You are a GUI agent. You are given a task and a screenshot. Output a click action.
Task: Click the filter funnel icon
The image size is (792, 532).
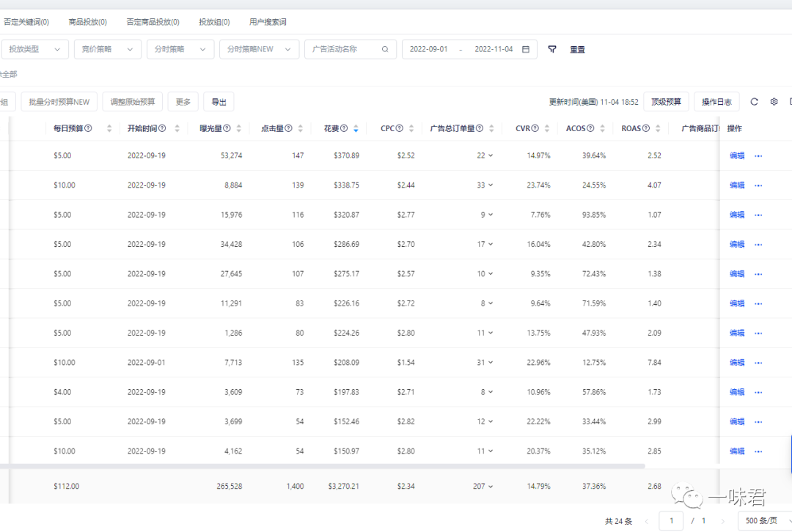552,49
